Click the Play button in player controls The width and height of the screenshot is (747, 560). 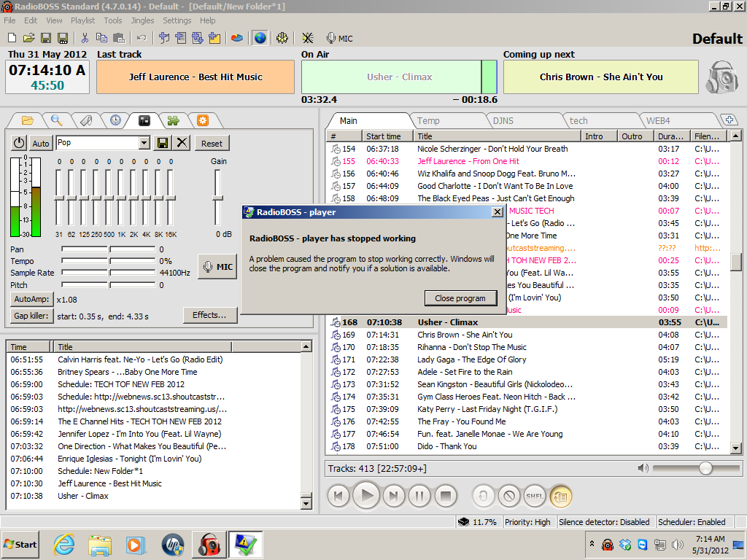[366, 496]
